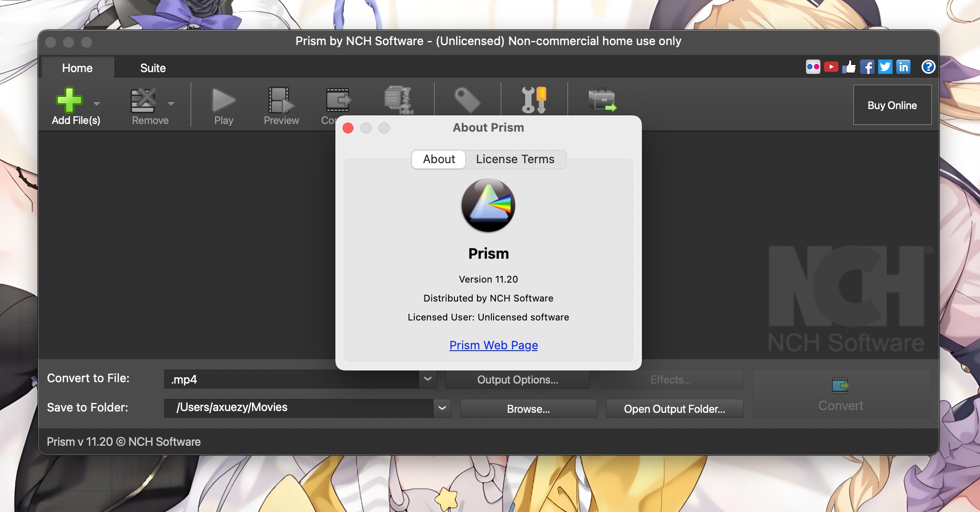Click the .mp4 format field
Viewport: 980px width, 512px height.
[292, 379]
